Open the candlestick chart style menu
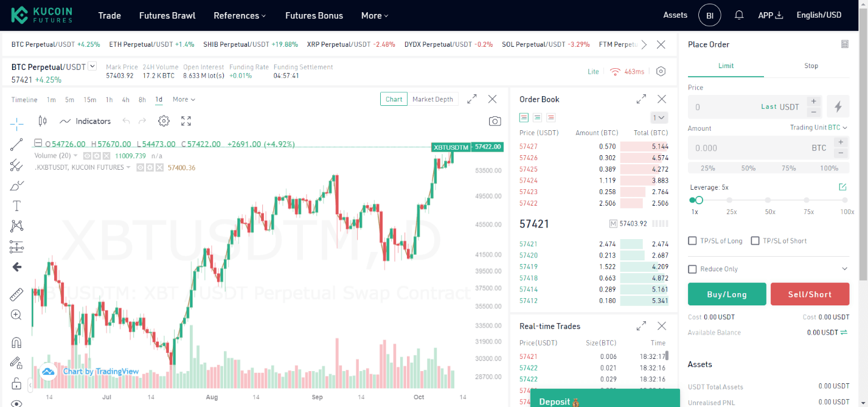 click(42, 121)
